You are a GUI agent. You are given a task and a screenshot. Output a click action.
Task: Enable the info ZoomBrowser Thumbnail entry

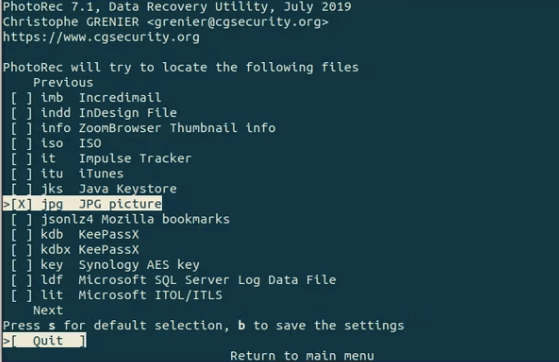pos(21,128)
